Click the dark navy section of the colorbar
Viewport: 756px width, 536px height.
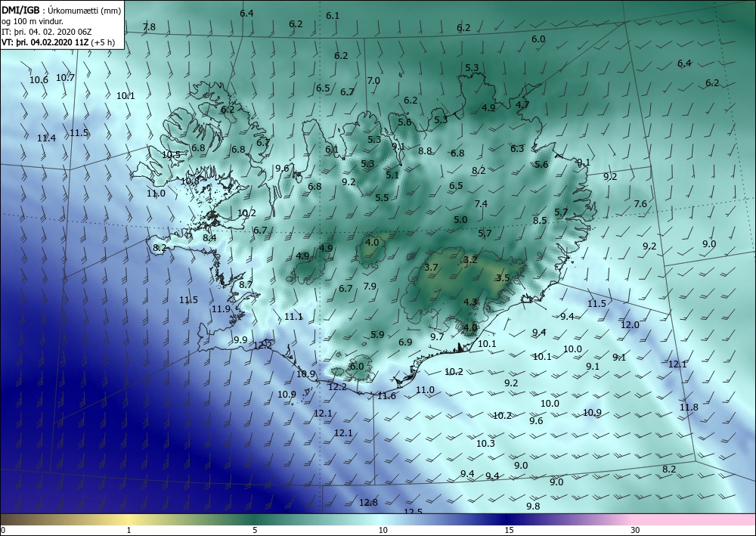(x=507, y=519)
